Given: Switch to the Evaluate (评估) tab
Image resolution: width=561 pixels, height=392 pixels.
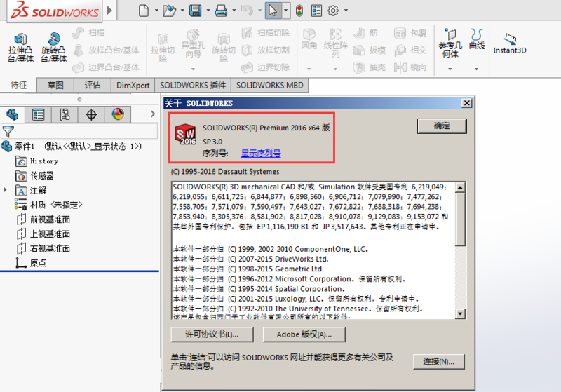Looking at the screenshot, I should pos(93,85).
